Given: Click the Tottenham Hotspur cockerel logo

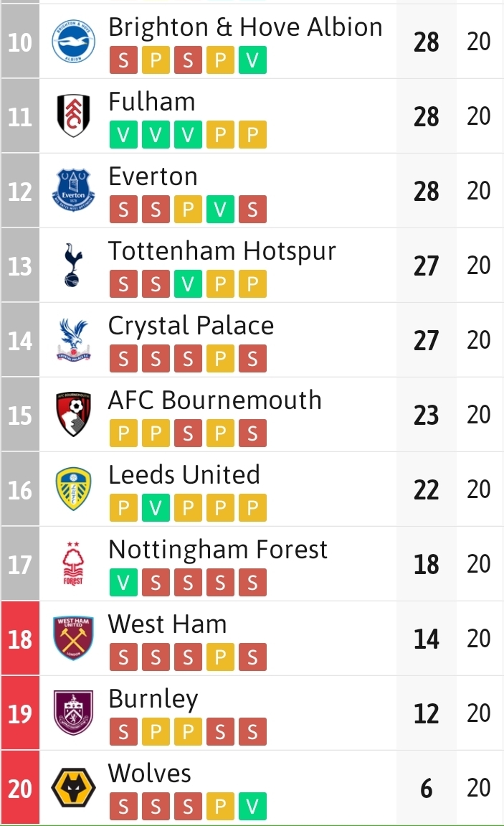Looking at the screenshot, I should click(73, 266).
